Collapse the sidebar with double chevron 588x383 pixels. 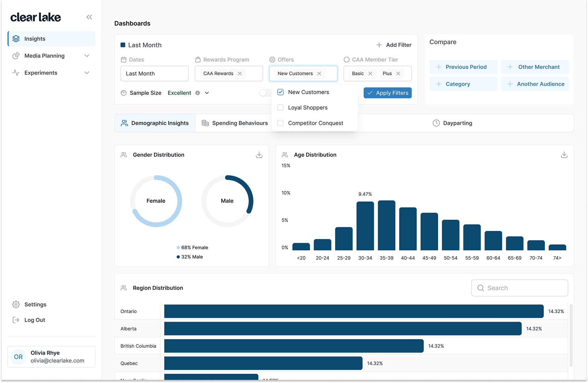click(x=89, y=17)
